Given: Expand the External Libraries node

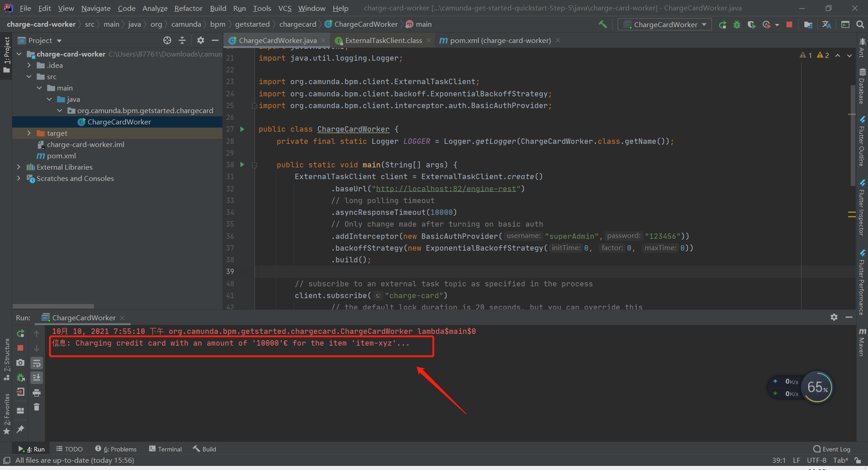Looking at the screenshot, I should [18, 167].
